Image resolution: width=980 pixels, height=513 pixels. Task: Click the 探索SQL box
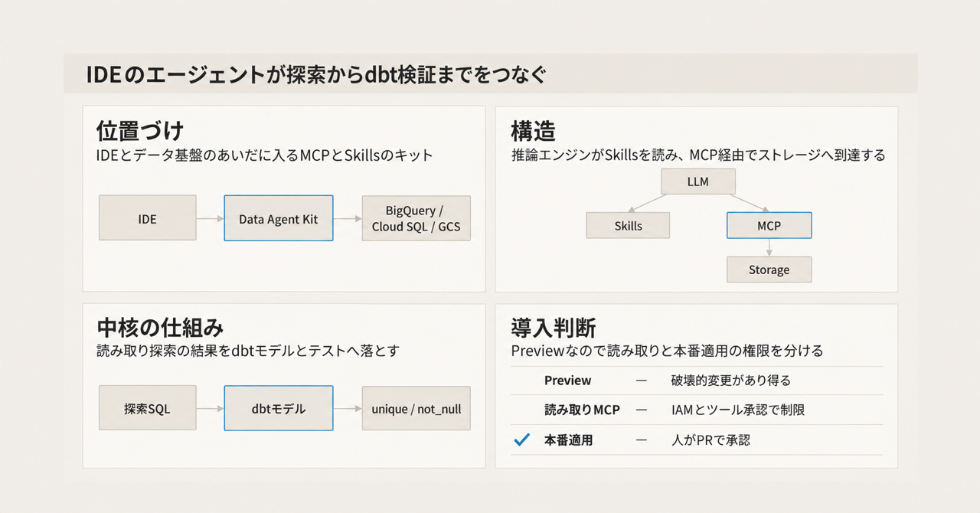pyautogui.click(x=148, y=408)
